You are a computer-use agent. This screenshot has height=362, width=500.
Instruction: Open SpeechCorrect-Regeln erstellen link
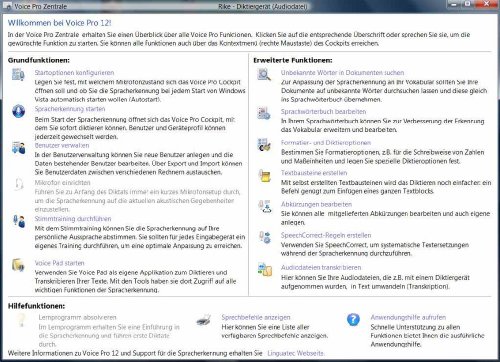tap(326, 235)
